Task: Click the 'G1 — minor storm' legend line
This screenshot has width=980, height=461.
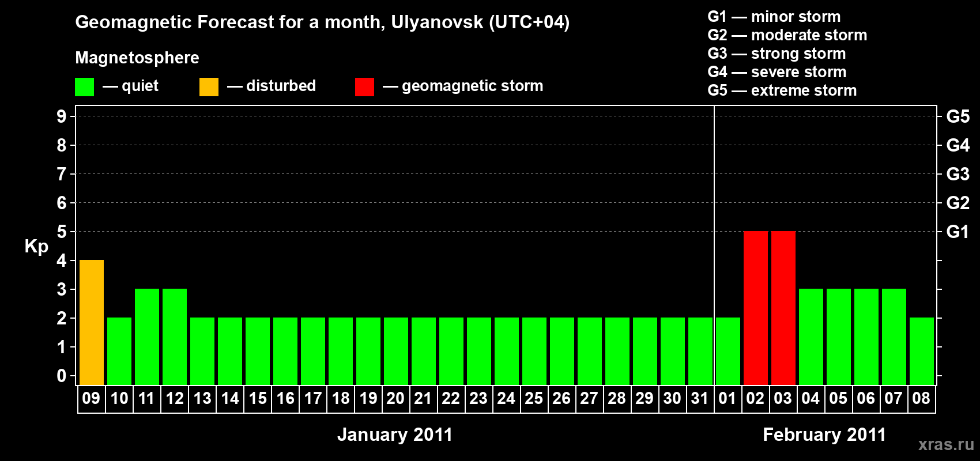Action: (x=774, y=17)
